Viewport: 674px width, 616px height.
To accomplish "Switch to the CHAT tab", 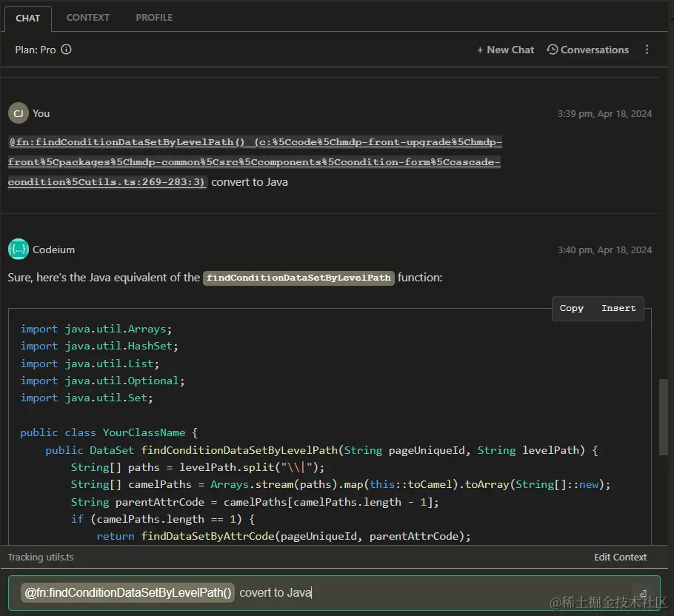I will tap(28, 18).
